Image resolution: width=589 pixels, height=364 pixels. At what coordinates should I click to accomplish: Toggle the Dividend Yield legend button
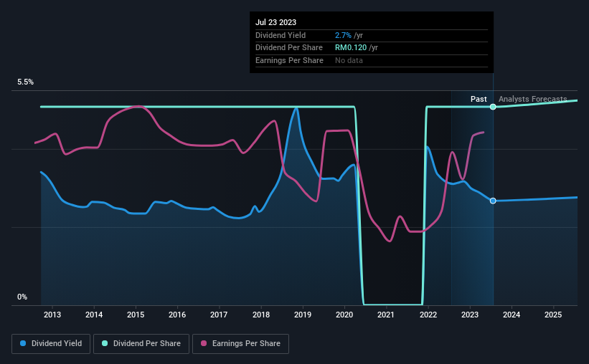[x=51, y=344]
